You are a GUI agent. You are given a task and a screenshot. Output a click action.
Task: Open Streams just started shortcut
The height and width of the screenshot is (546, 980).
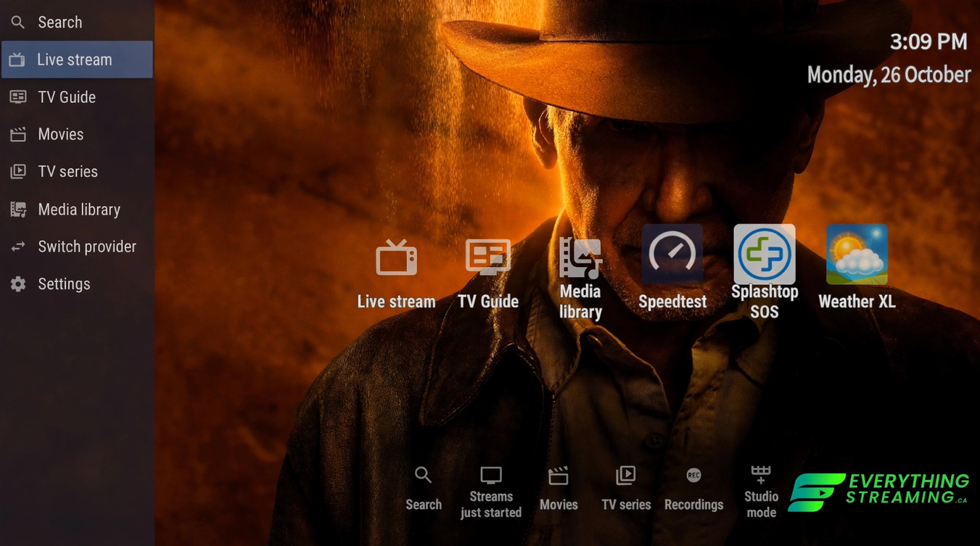(491, 493)
